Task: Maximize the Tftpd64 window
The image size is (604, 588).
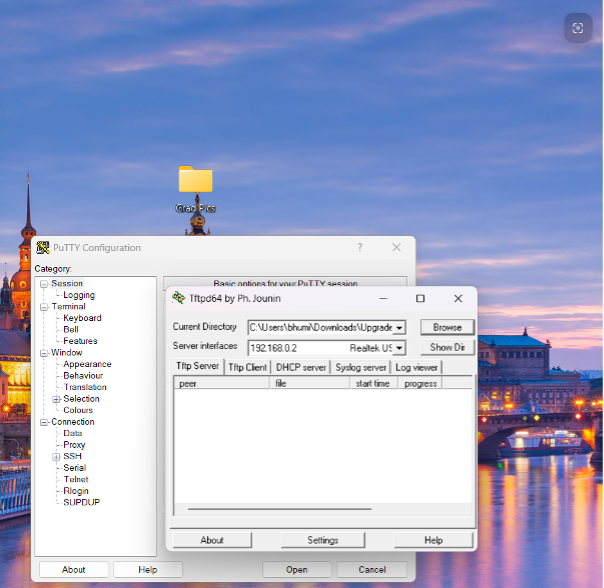Action: tap(420, 298)
